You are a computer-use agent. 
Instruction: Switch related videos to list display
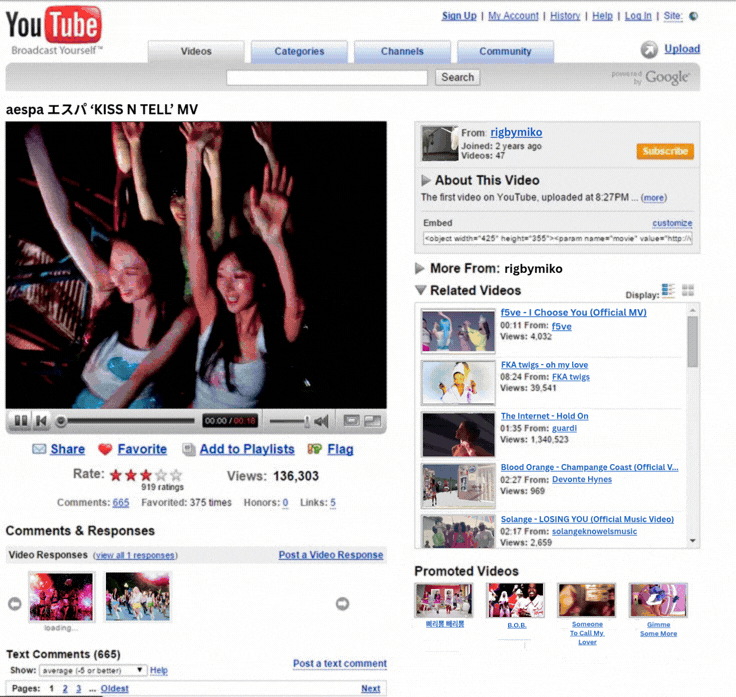(668, 291)
